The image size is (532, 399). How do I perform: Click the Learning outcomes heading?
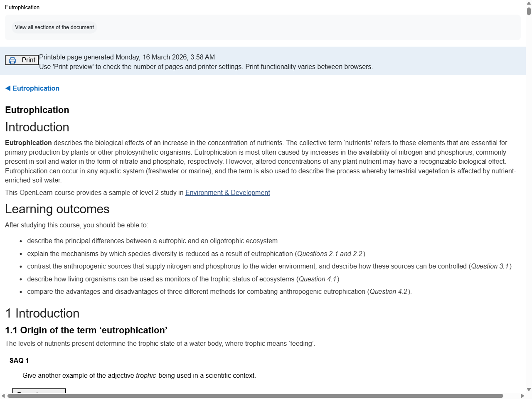57,209
